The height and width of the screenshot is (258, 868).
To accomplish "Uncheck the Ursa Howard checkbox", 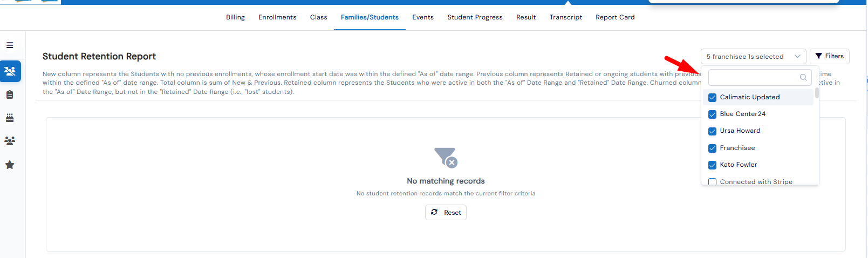I will click(x=712, y=131).
